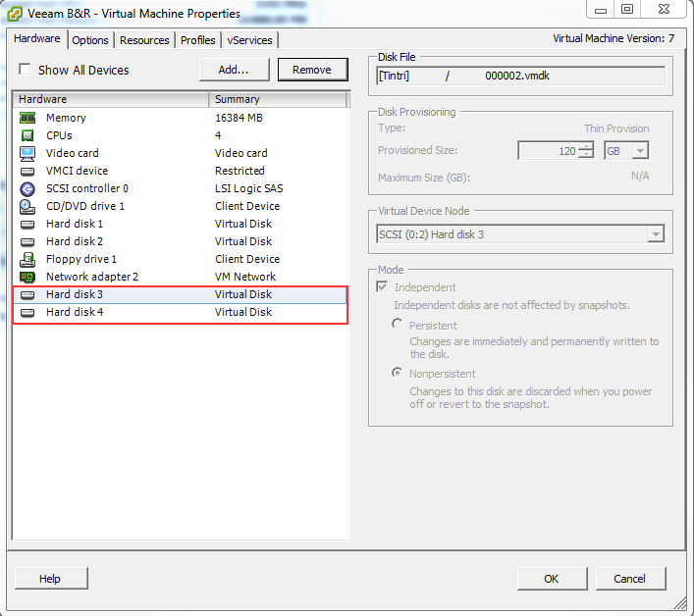Image resolution: width=694 pixels, height=616 pixels.
Task: Click the CPUs processor icon
Action: coord(27,135)
